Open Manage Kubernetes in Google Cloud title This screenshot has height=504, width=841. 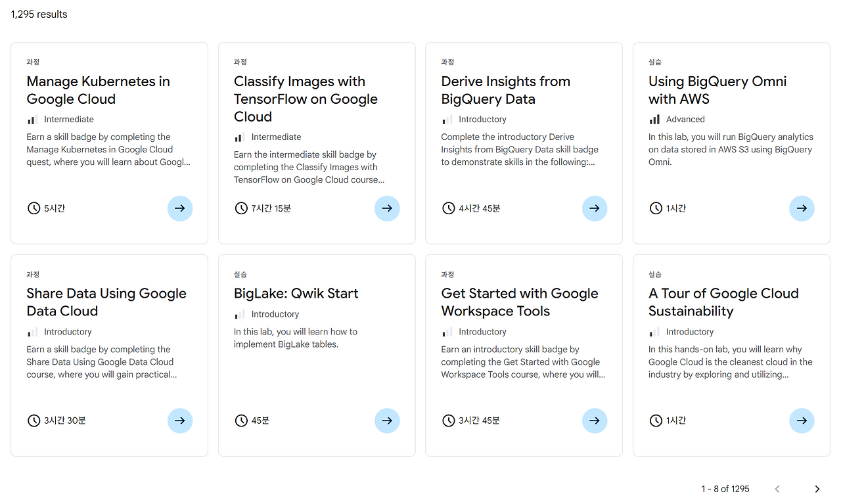click(99, 90)
